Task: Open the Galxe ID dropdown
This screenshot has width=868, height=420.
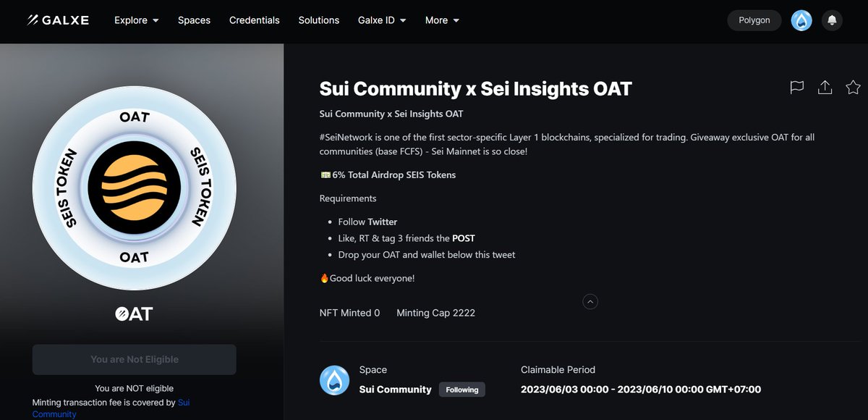Action: 382,20
